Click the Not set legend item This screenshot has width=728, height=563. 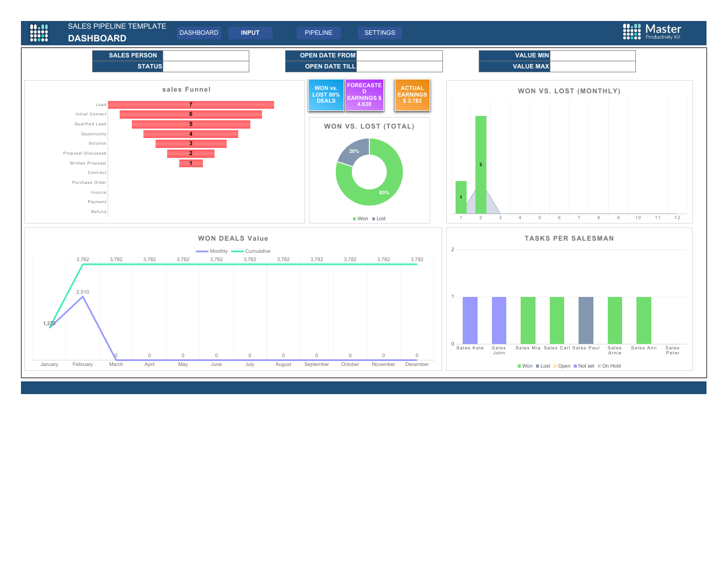pyautogui.click(x=584, y=366)
